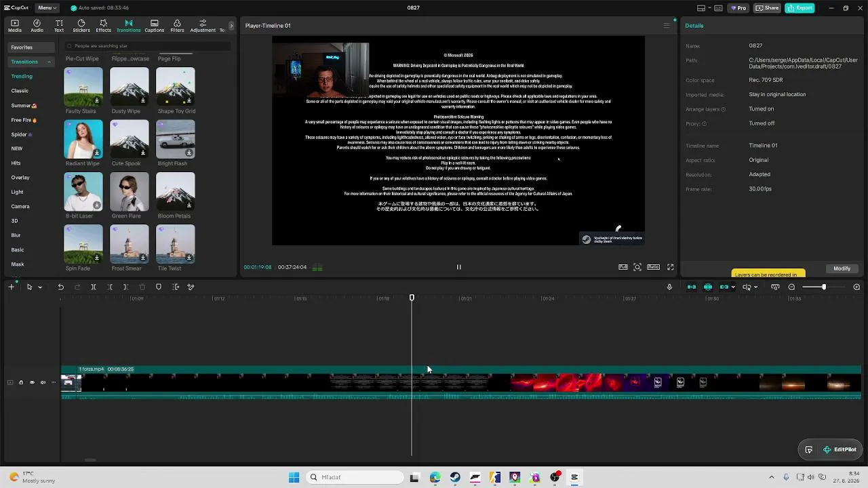Screen dimensions: 868x488
Task: Select the Classic transitions category
Action: coord(20,91)
